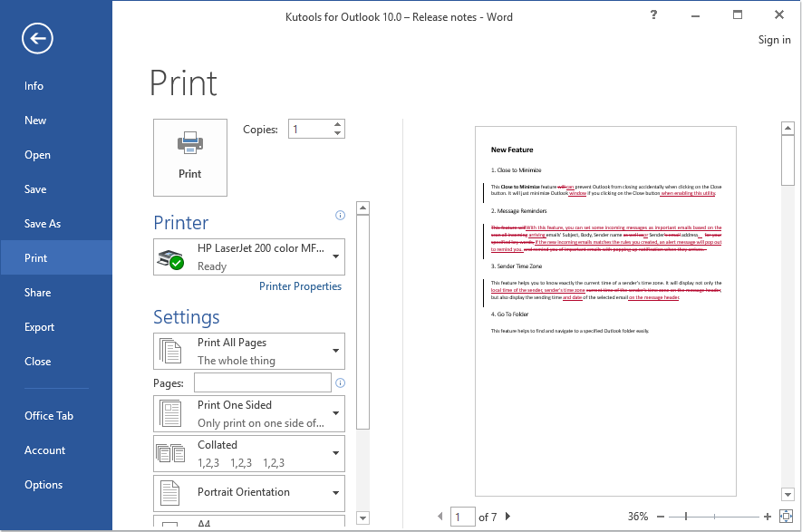Click the Zoom to Page icon
802x532 pixels.
click(x=785, y=517)
